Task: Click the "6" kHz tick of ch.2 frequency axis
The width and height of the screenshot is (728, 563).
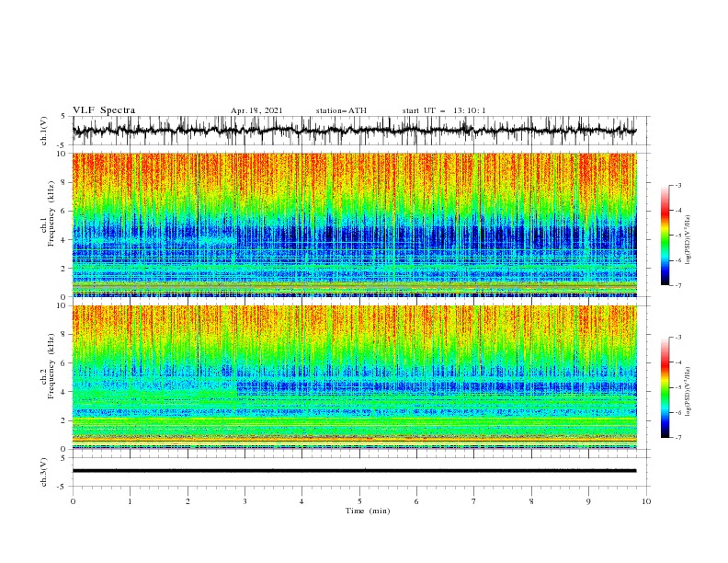Action: (x=64, y=363)
